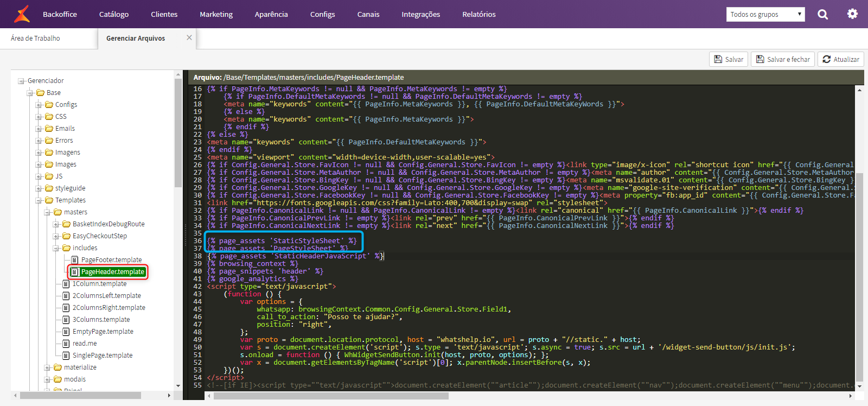Click the JS folder icon
This screenshot has height=406, width=868.
point(49,176)
